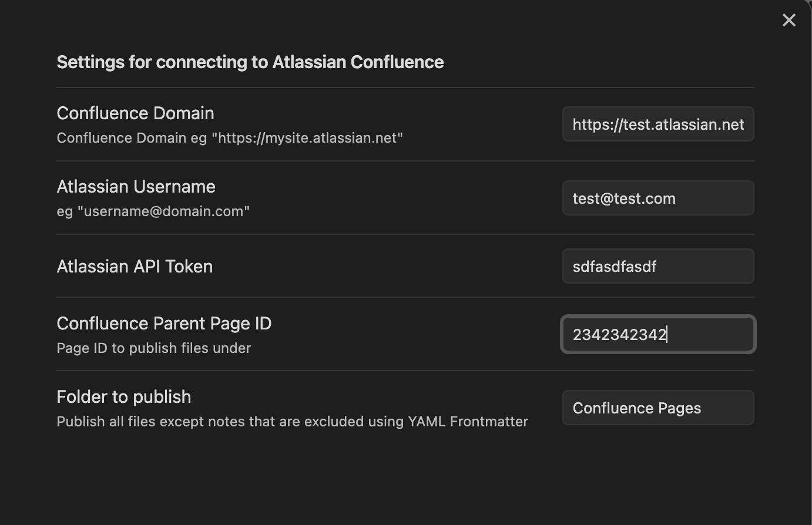Click "Page ID to publish files under" description
Image resolution: width=812 pixels, height=525 pixels.
tap(153, 348)
